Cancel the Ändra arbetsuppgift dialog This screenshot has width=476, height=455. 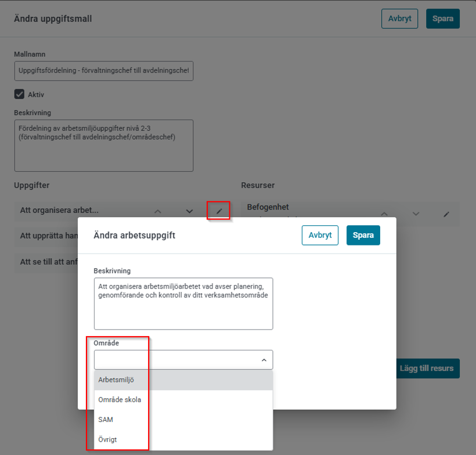[320, 235]
